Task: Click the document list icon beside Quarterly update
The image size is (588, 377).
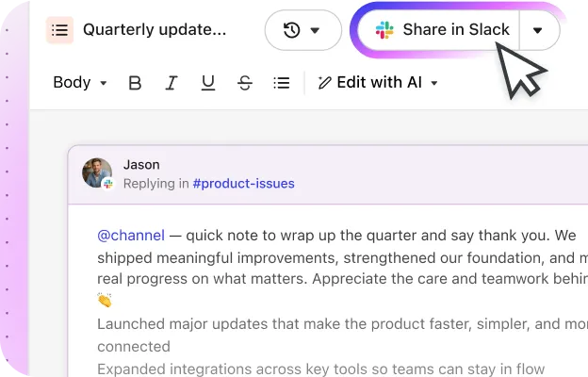Action: pos(59,30)
